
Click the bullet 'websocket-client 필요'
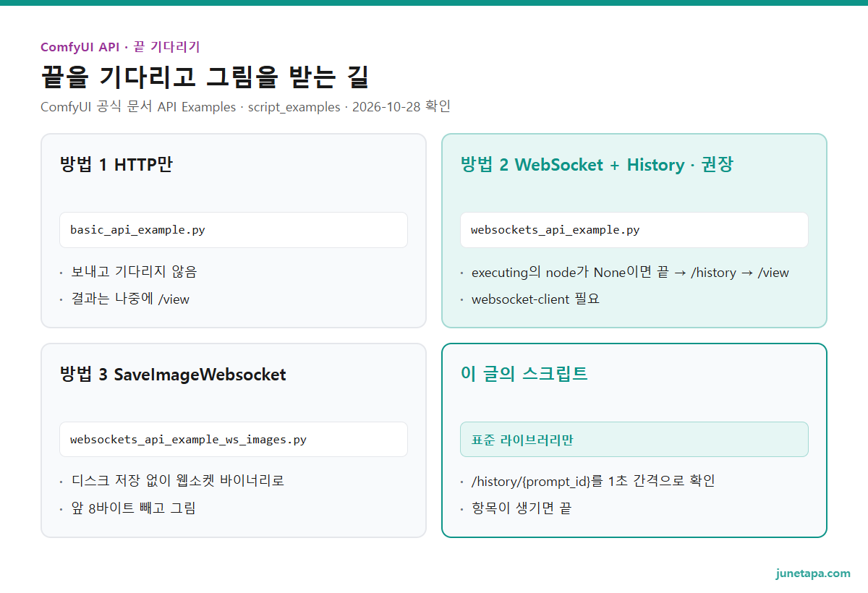(535, 299)
